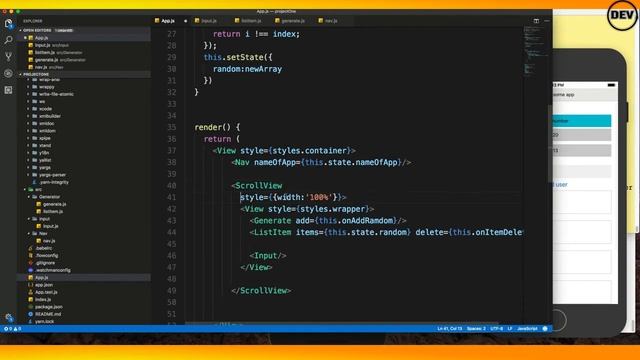
Task: Open the .flowconfig file
Action: pos(47,256)
